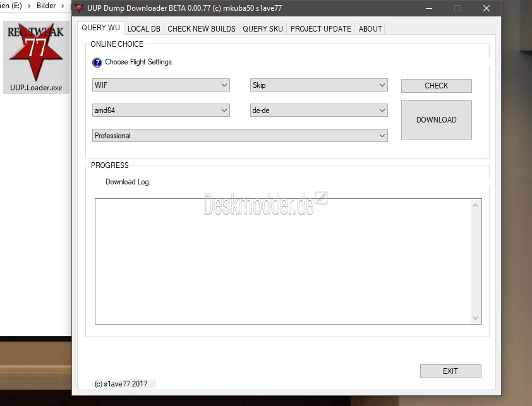The height and width of the screenshot is (406, 532).
Task: Click Bilder in Explorer breadcrumb path
Action: pyautogui.click(x=46, y=6)
